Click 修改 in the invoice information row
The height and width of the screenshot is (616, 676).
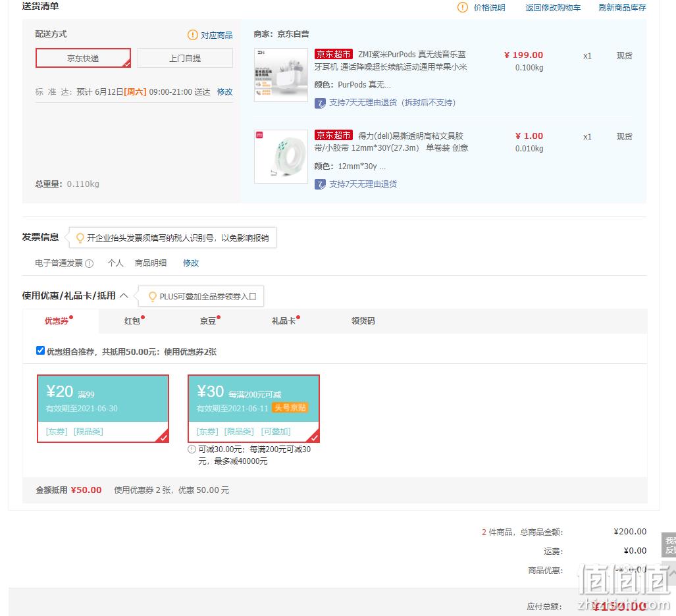point(190,263)
